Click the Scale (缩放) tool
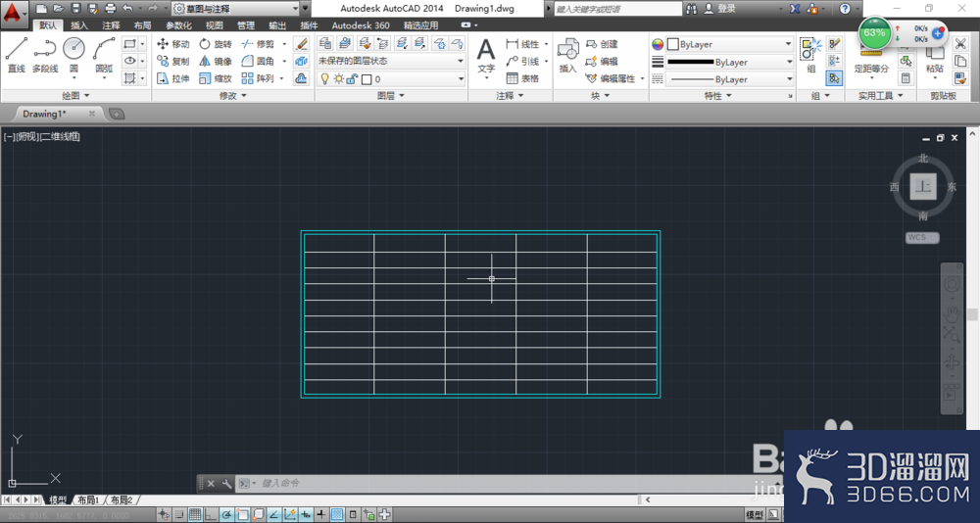 pos(216,78)
